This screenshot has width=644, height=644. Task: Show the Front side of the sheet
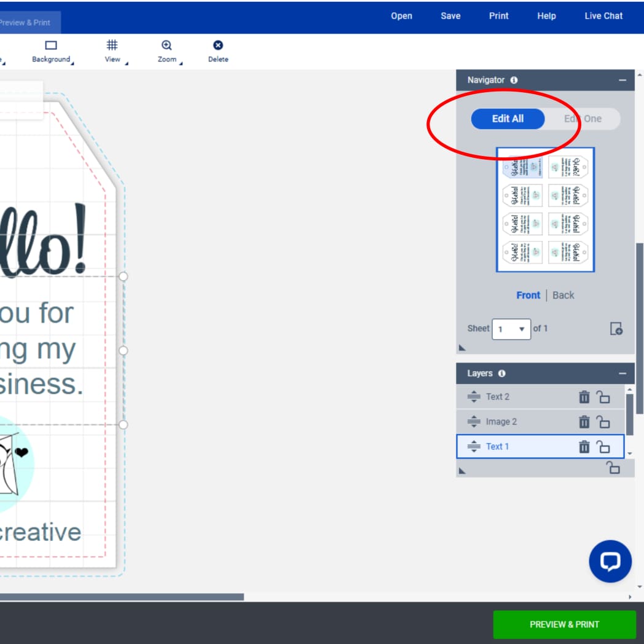pyautogui.click(x=528, y=296)
